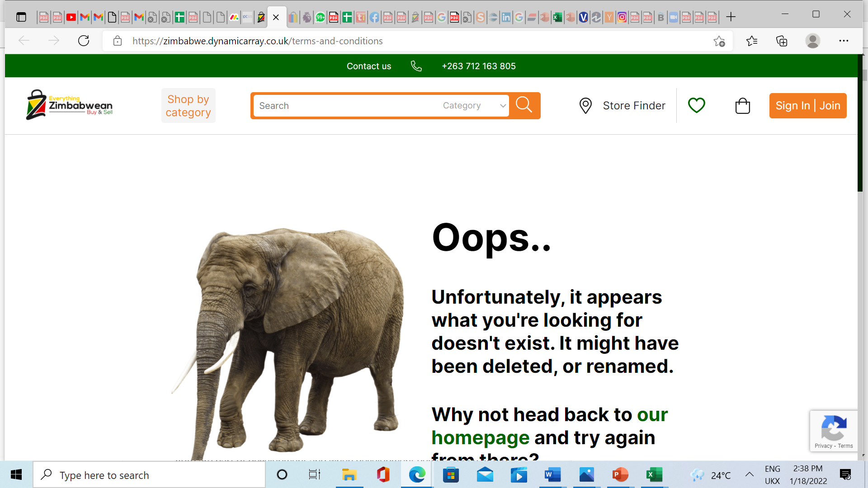Click the Contact us link
Viewport: 868px width, 488px height.
pyautogui.click(x=368, y=66)
